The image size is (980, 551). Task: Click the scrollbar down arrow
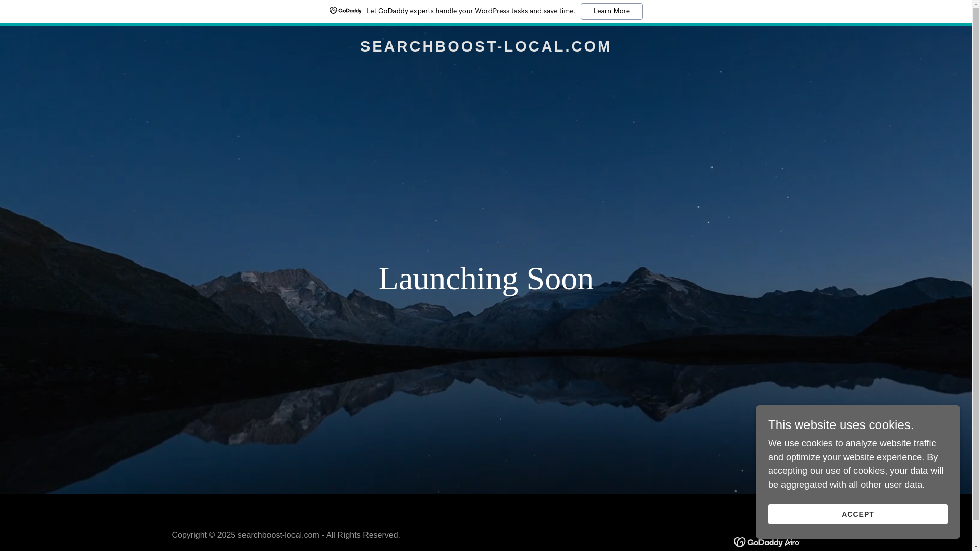(976, 547)
